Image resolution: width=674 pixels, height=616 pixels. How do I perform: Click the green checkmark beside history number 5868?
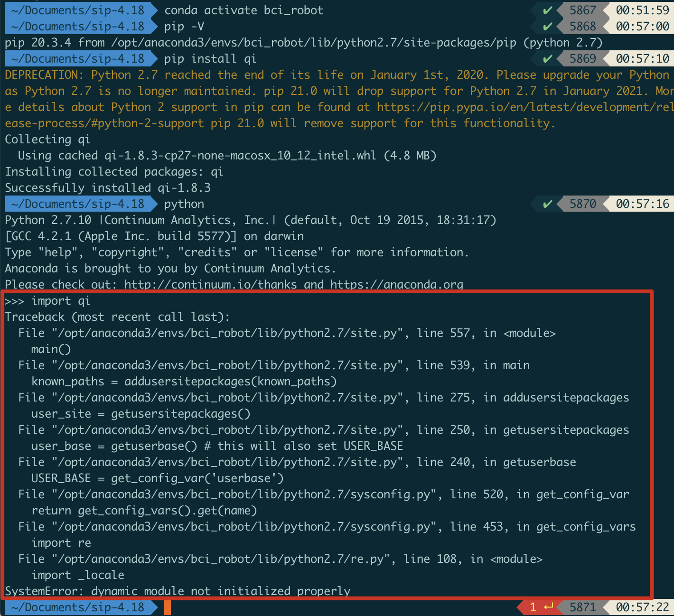tap(547, 26)
